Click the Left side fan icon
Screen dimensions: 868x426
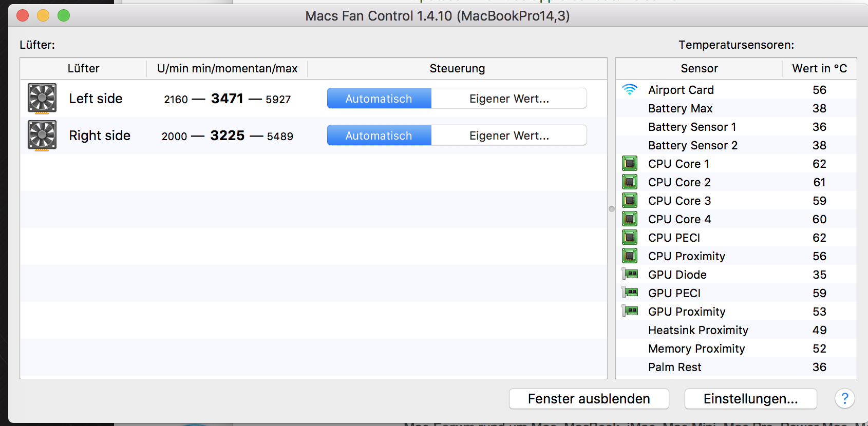pos(42,98)
